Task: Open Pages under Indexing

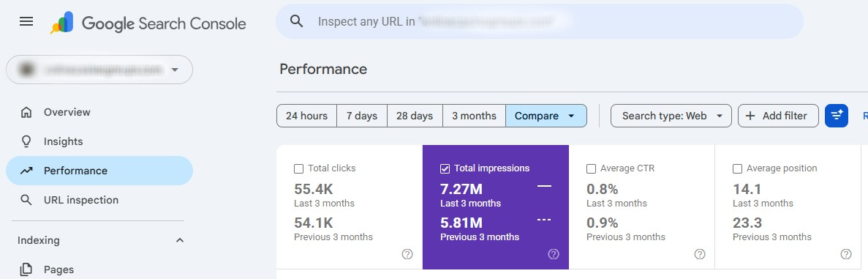Action: click(x=99, y=269)
